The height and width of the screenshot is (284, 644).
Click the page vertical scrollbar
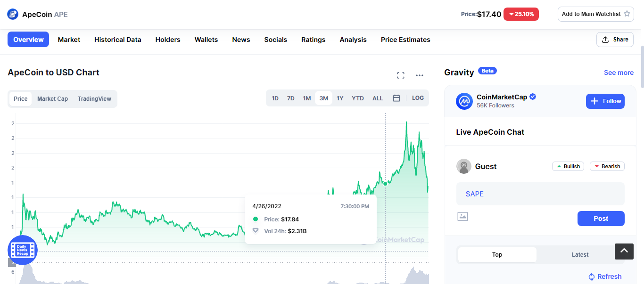click(x=642, y=67)
